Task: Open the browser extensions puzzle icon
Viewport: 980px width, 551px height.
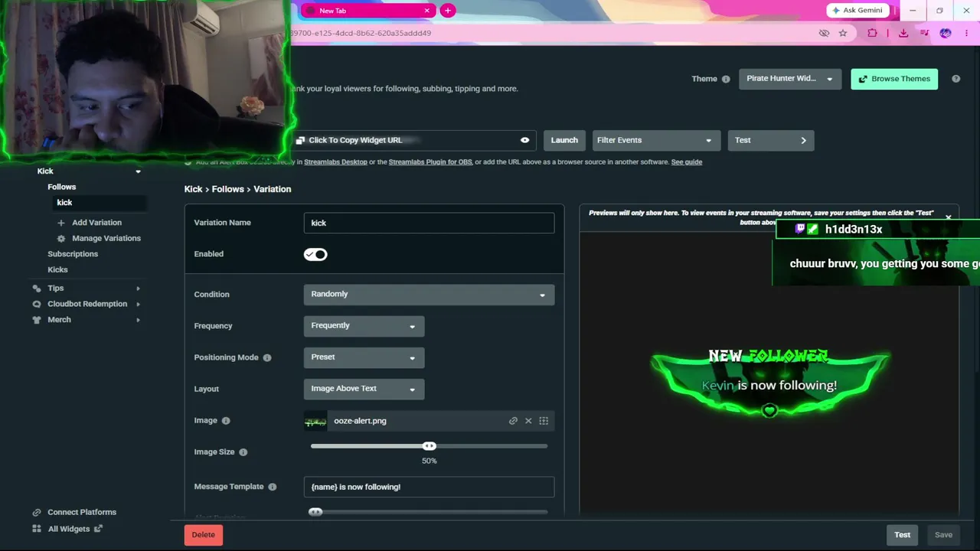Action: click(x=872, y=33)
